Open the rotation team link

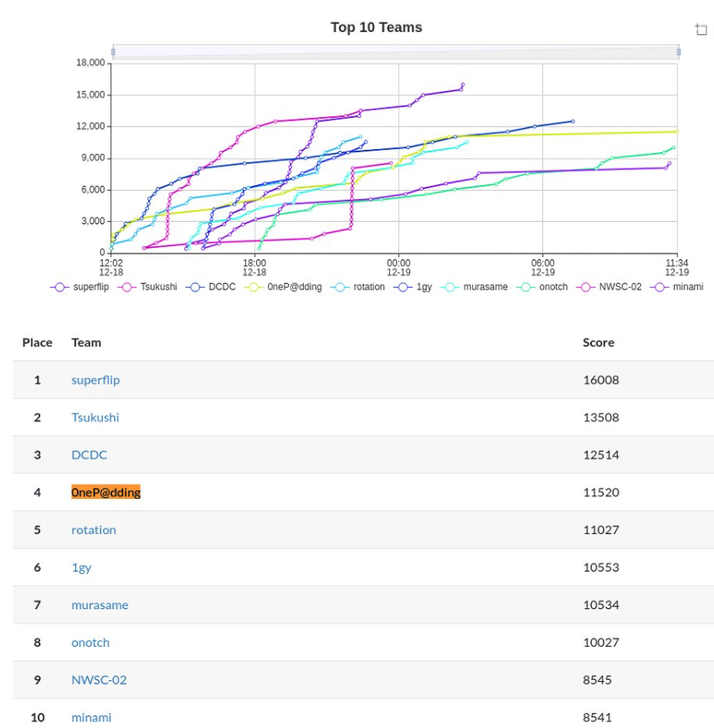pos(94,530)
